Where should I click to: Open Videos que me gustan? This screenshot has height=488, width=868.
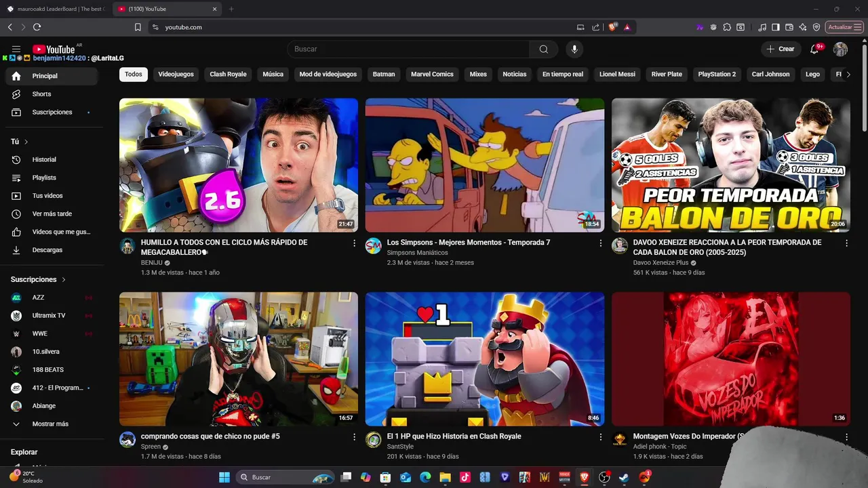(52, 232)
